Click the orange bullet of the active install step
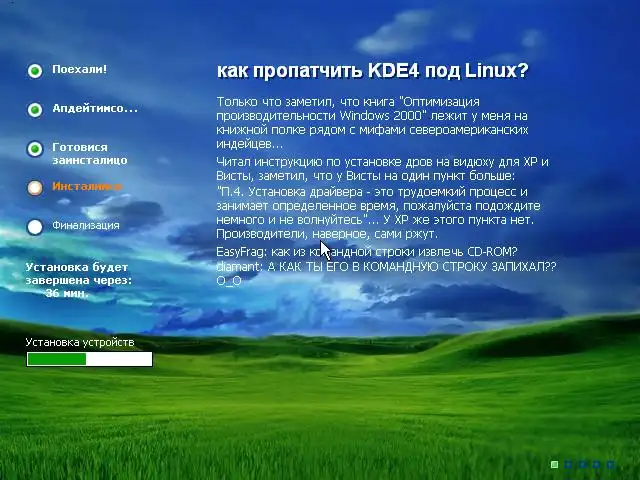Screen dimensions: 640x480 [35, 188]
